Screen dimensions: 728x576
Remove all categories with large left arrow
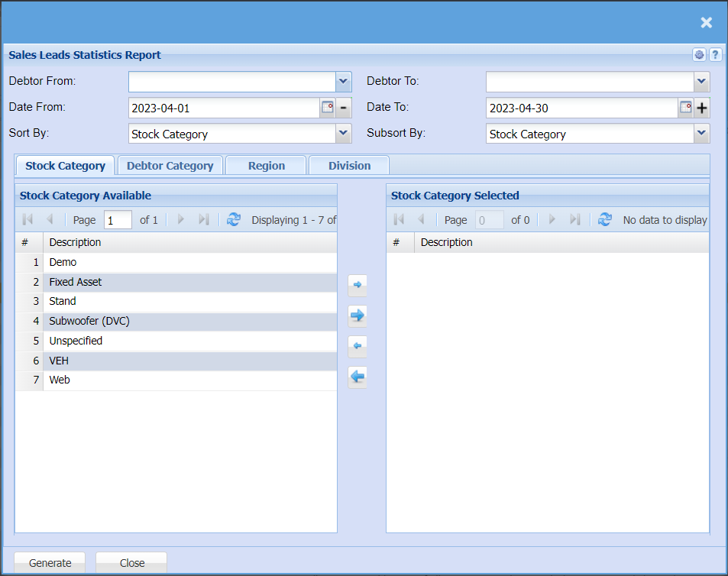pyautogui.click(x=357, y=377)
